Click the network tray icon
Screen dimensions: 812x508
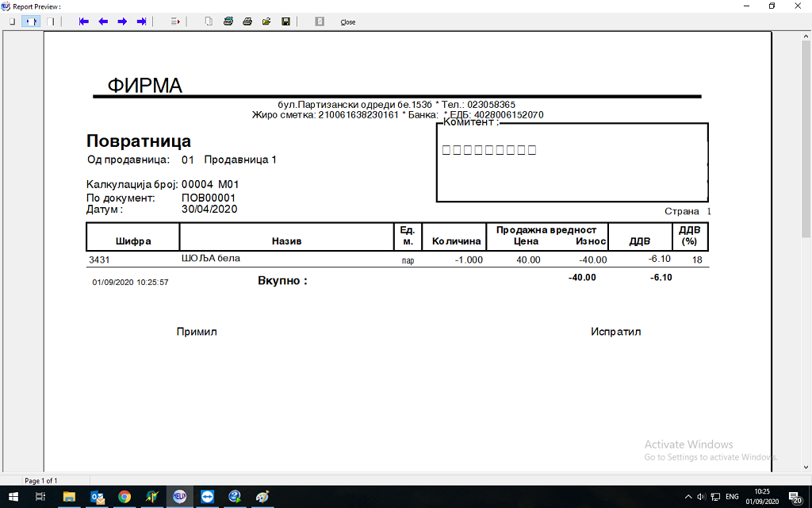click(x=716, y=497)
